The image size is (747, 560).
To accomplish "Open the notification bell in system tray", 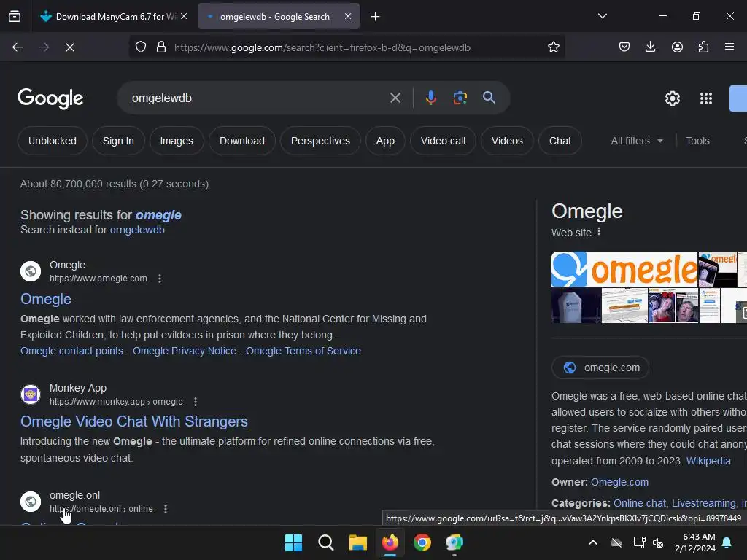I will point(727,542).
